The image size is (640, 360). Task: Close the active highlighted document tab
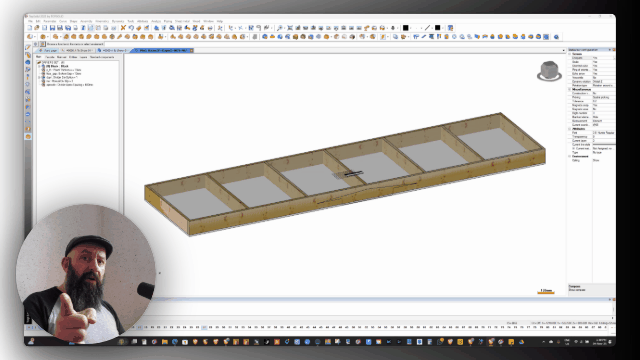(191, 51)
